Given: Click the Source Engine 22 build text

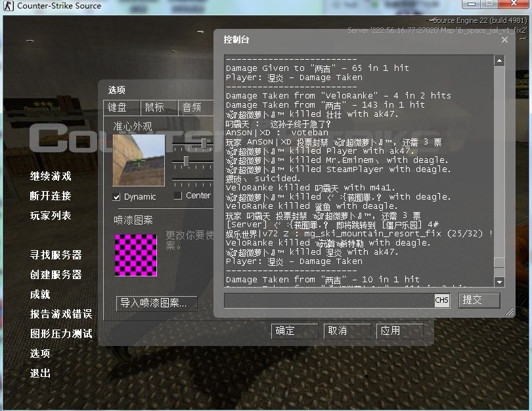Looking at the screenshot, I should (479, 20).
